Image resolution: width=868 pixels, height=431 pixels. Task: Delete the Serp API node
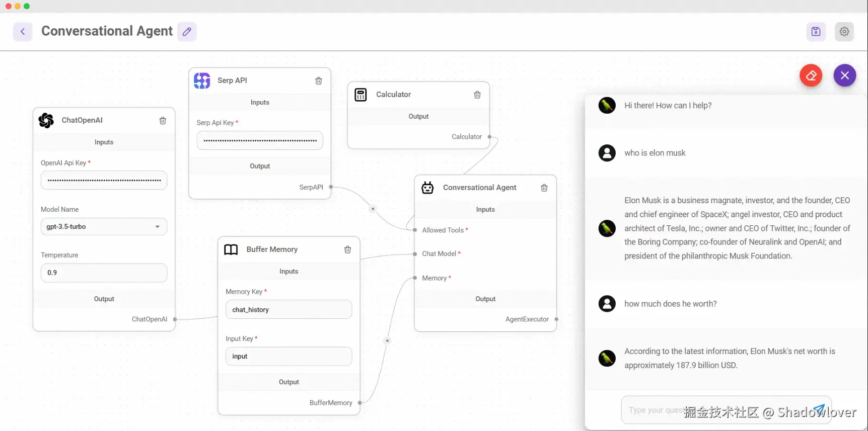tap(319, 81)
